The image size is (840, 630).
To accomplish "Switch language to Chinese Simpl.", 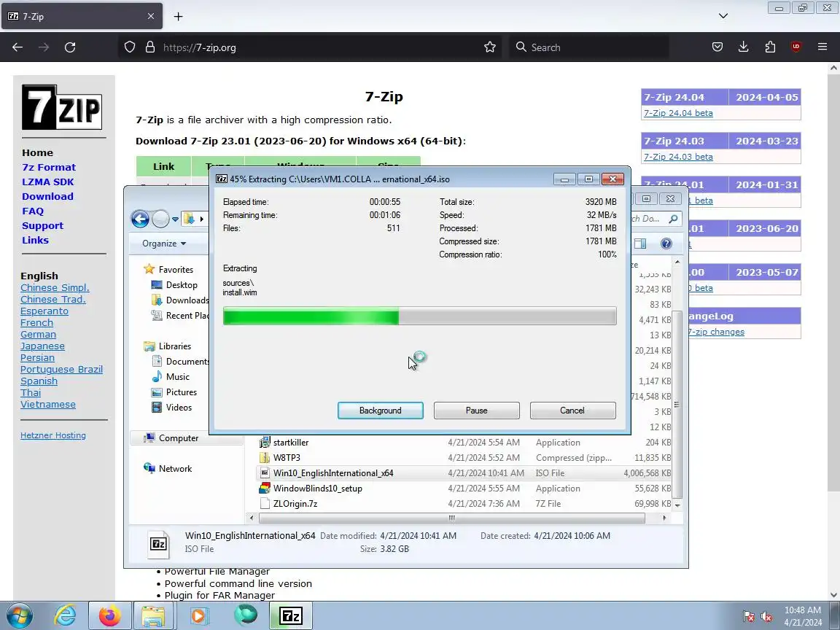I will pyautogui.click(x=55, y=288).
